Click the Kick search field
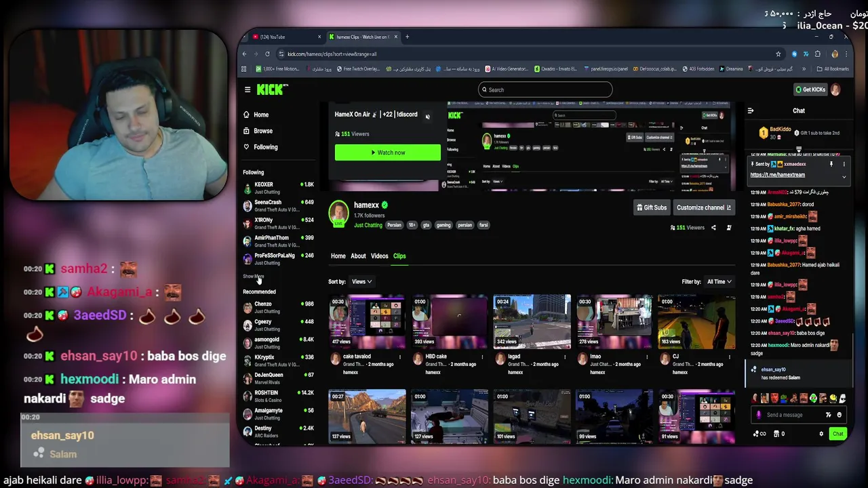Viewport: 868px width, 488px height. click(x=545, y=89)
